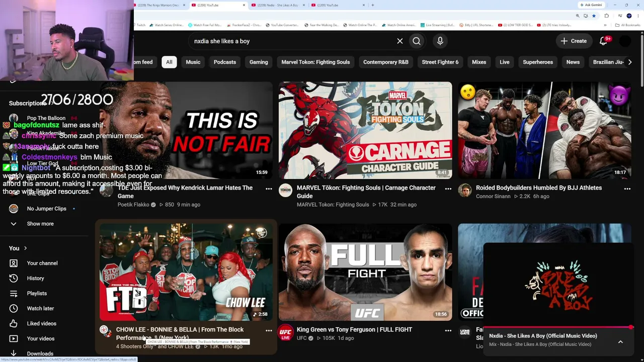Select the Live filter chip
Image resolution: width=644 pixels, height=362 pixels.
(505, 62)
